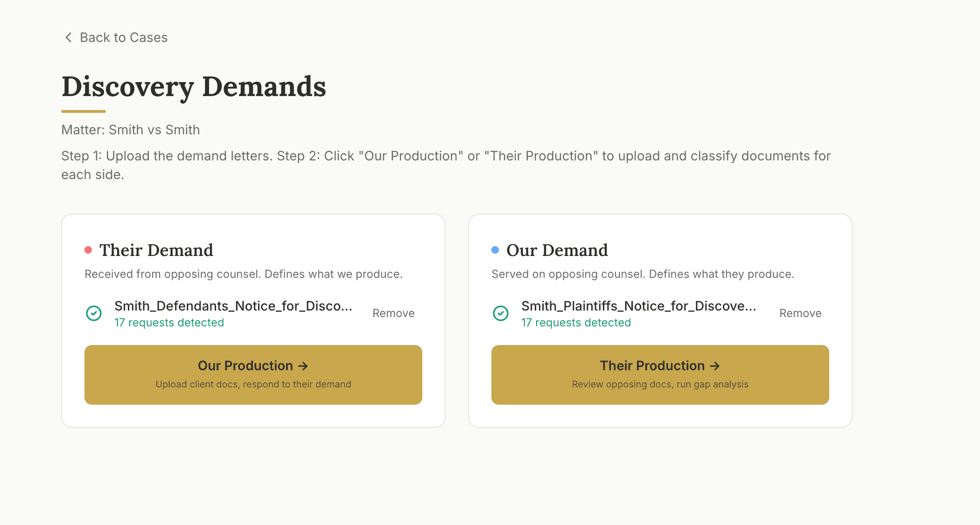Click the red dot beside Their Demand heading
The width and height of the screenshot is (980, 525).
click(89, 250)
